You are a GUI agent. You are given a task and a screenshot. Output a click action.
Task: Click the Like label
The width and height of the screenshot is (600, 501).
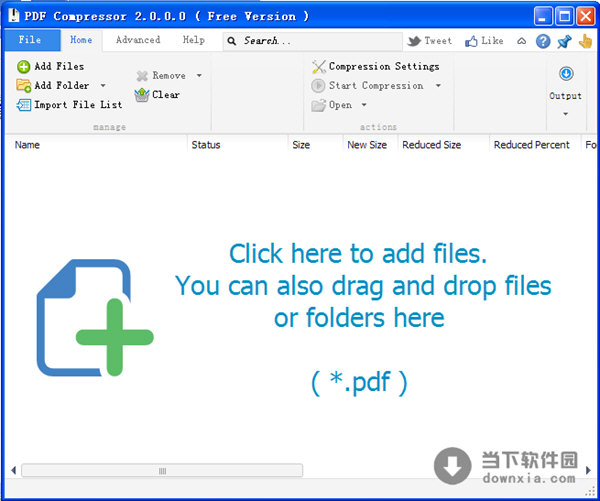click(492, 41)
